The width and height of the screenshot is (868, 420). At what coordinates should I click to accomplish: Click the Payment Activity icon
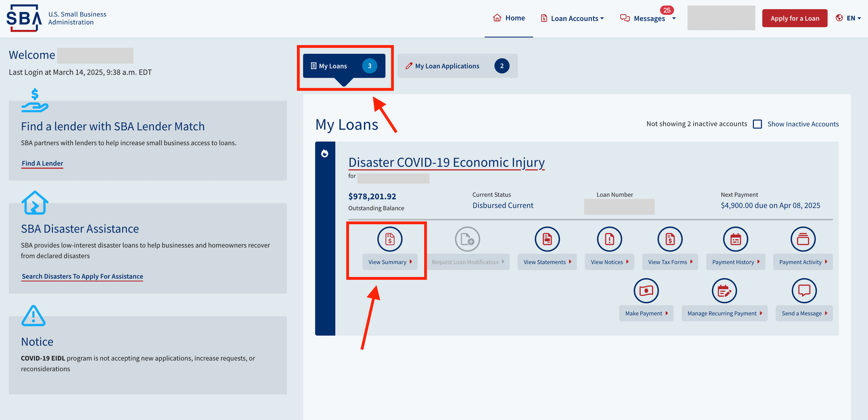click(x=802, y=239)
